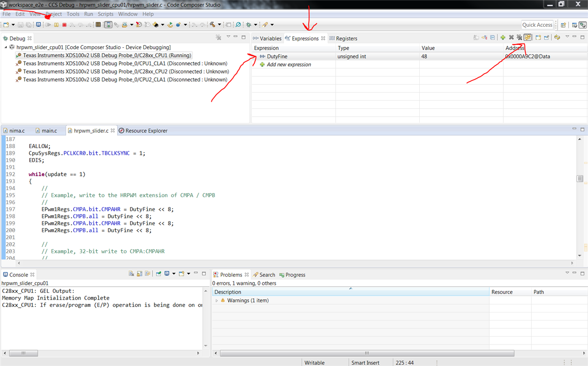The image size is (588, 366).
Task: Select the DutyFine expression row
Action: pyautogui.click(x=420, y=56)
